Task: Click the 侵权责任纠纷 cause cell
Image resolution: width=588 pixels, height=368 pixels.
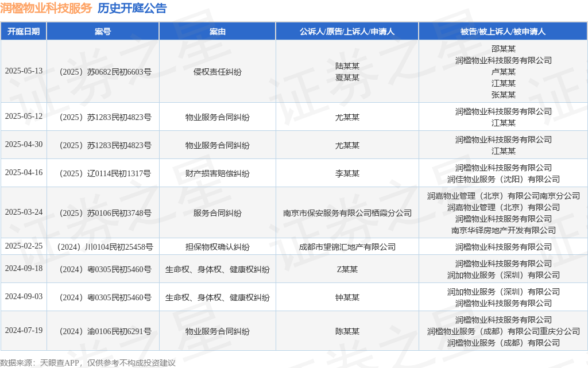Action: click(x=218, y=72)
